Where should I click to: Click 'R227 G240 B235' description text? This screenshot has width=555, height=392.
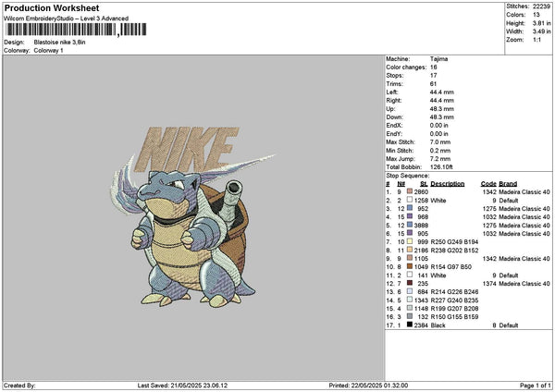454,300
